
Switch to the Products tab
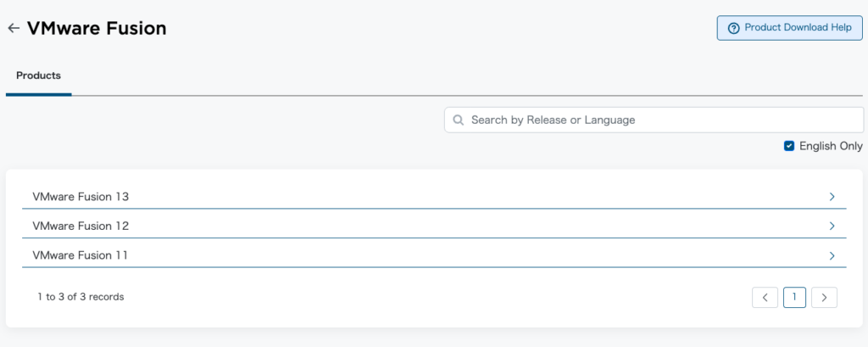[x=38, y=76]
